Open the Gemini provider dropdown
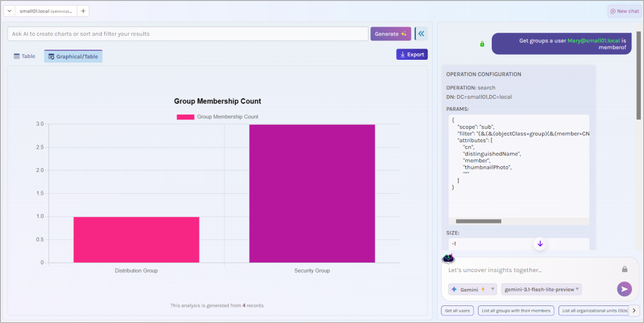The width and height of the screenshot is (644, 323). click(472, 289)
